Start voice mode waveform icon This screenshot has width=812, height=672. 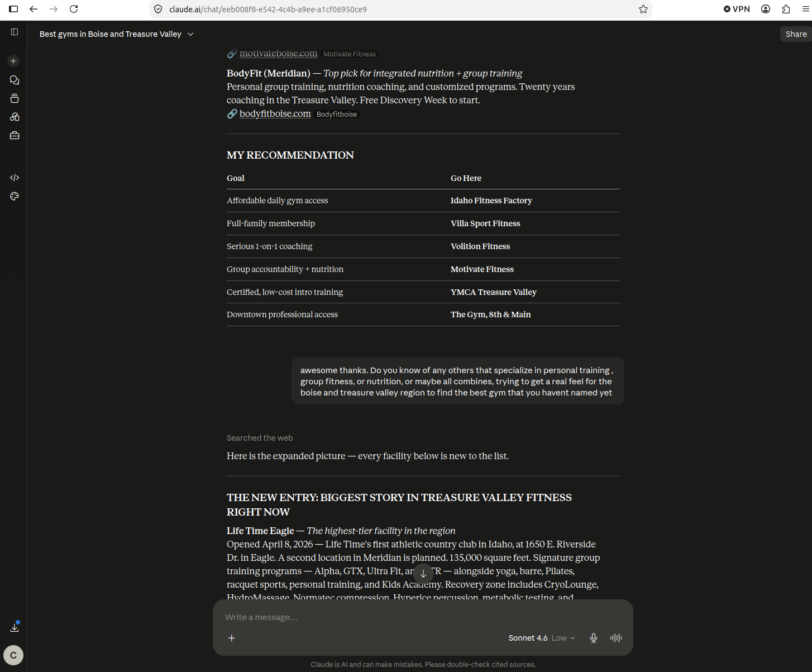[616, 638]
